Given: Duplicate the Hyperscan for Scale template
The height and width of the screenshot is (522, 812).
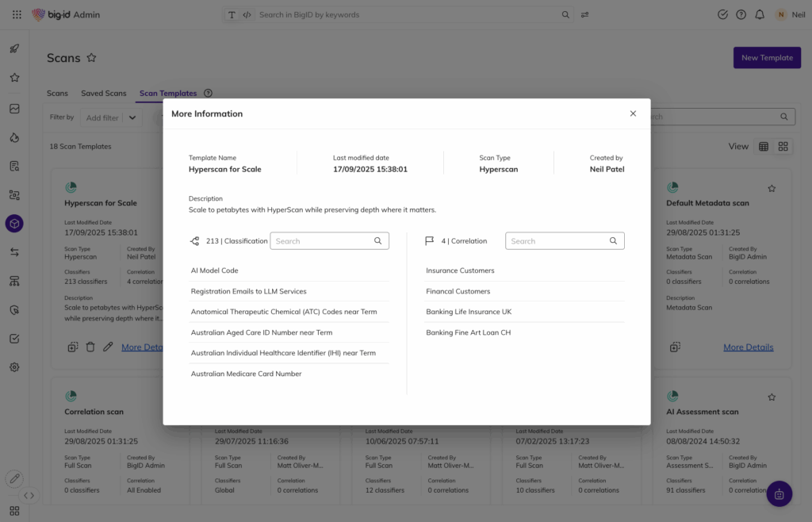Looking at the screenshot, I should [x=72, y=347].
